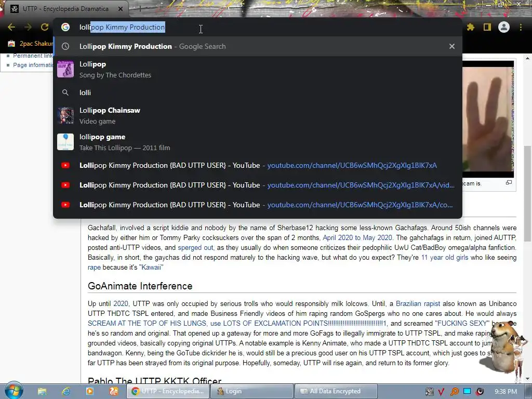This screenshot has height=399, width=532.
Task: Open the '2020' link in GoAnimate section
Action: click(121, 303)
